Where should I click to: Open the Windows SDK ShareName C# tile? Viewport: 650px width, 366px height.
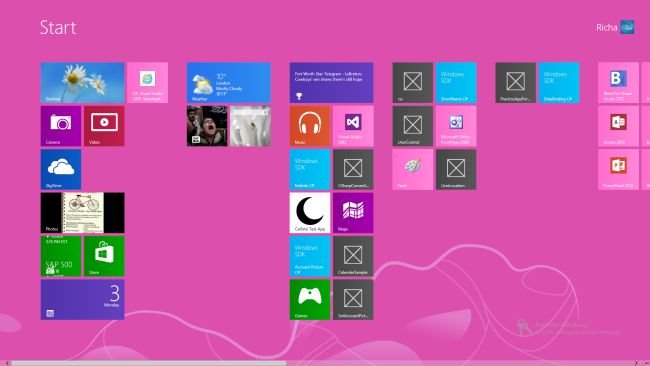pos(456,82)
